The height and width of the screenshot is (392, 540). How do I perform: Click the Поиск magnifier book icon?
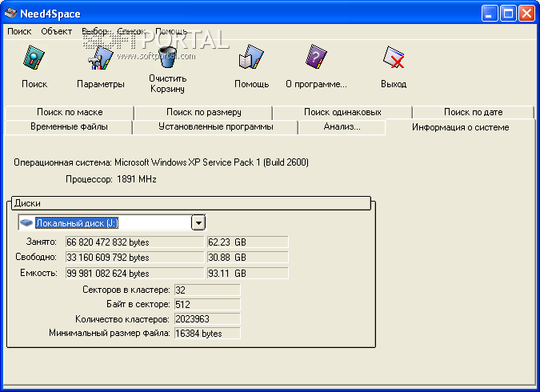tap(34, 58)
